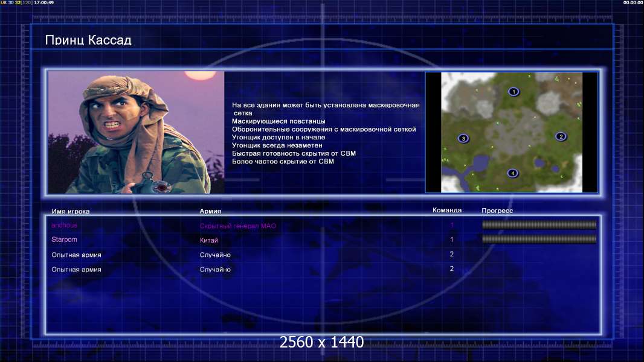Click the 'Армия' column header
Screen dimensions: 644x362
pyautogui.click(x=210, y=211)
